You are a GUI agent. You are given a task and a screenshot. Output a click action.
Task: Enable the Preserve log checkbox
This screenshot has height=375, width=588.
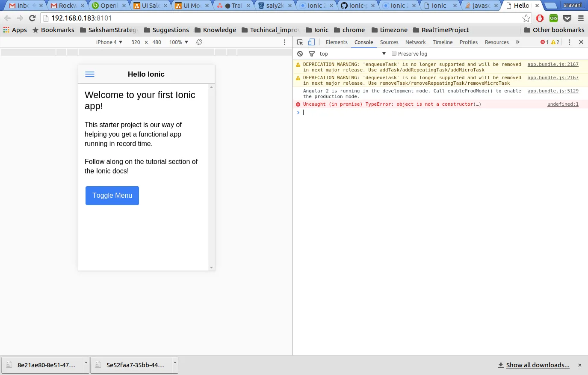pyautogui.click(x=394, y=54)
